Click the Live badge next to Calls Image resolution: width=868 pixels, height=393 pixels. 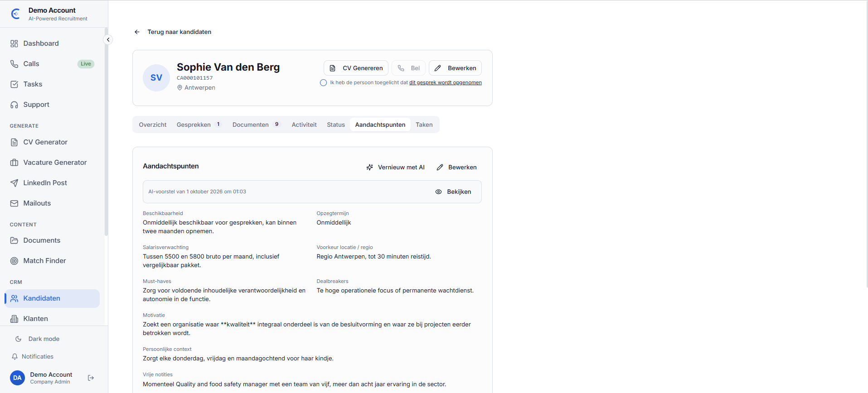tap(86, 64)
